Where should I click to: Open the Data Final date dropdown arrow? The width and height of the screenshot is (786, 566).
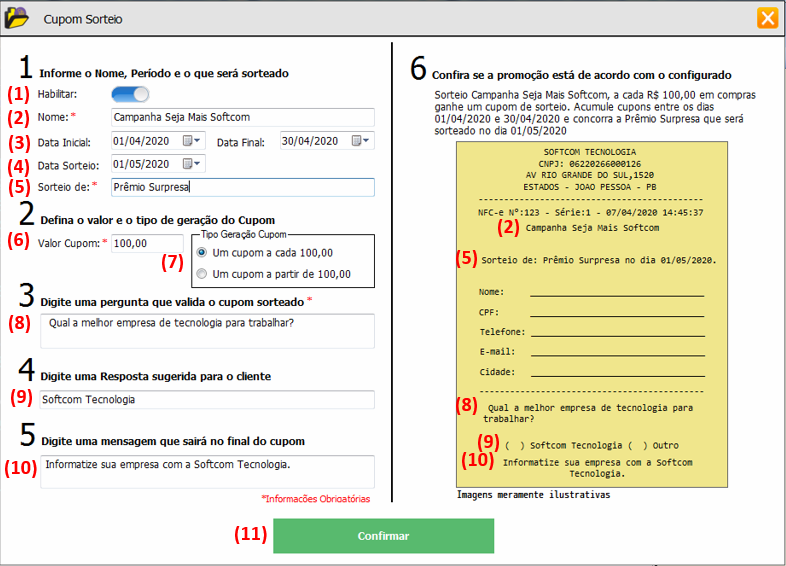coord(368,141)
